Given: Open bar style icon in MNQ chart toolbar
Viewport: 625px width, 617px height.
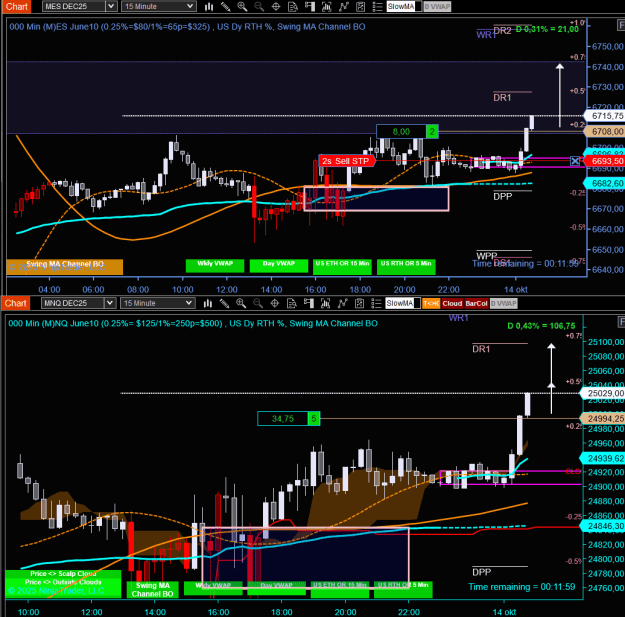Looking at the screenshot, I should (x=208, y=303).
